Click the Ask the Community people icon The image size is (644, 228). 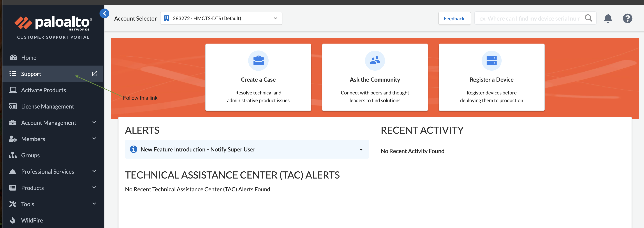(375, 61)
